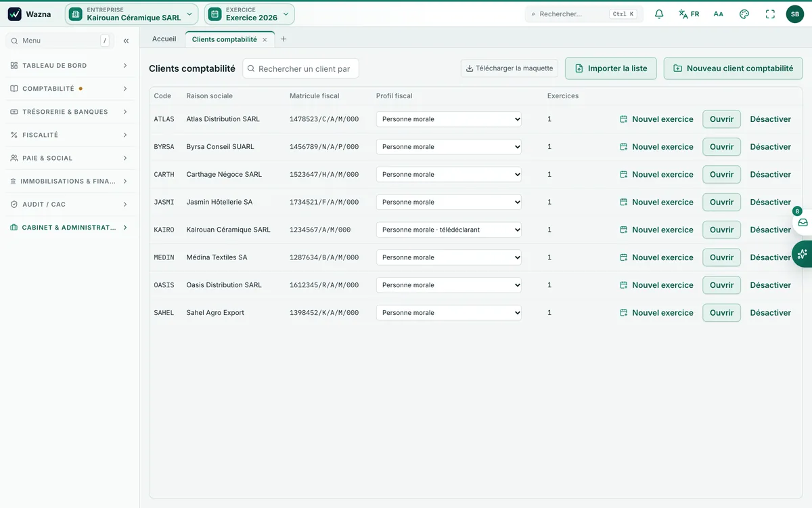Click Importer la liste button
The image size is (812, 508).
tap(611, 68)
